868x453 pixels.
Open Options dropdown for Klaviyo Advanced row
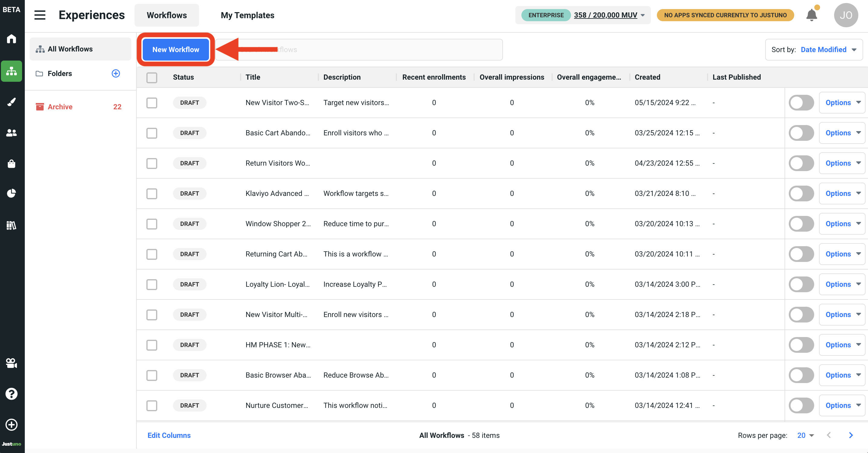click(842, 193)
